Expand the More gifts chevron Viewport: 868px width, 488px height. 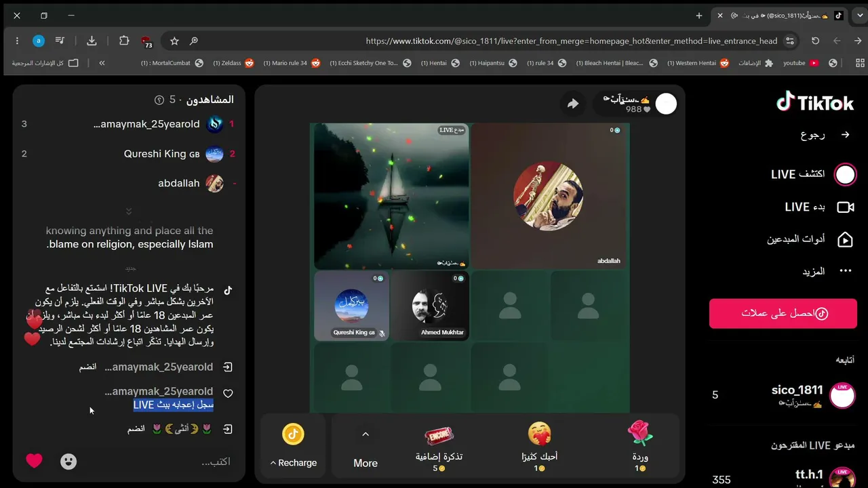[x=366, y=434]
